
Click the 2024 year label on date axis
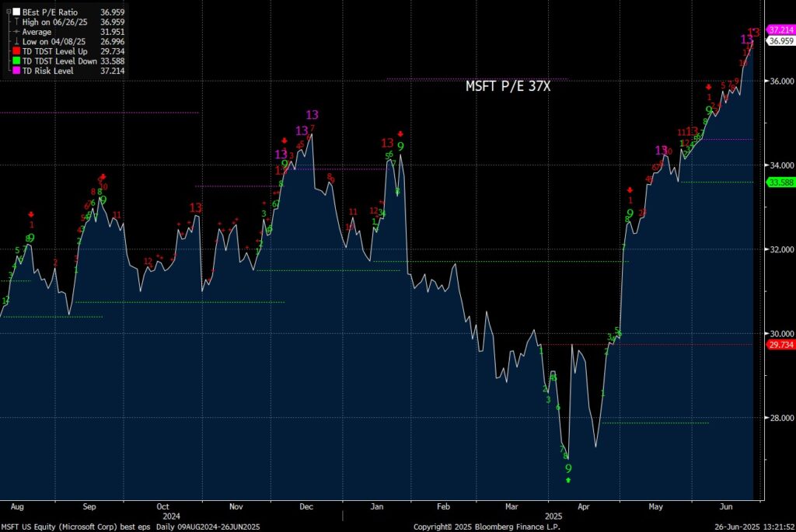tap(172, 516)
